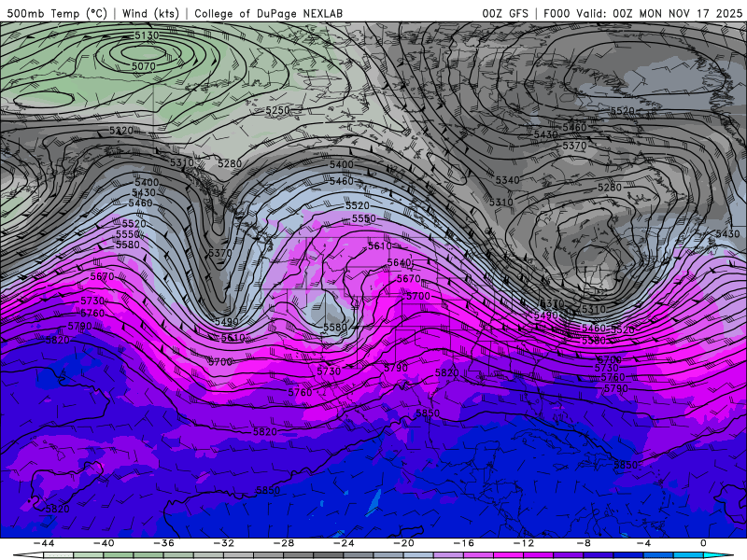Select the 5640 contour label
747x560 pixels.
[400, 263]
